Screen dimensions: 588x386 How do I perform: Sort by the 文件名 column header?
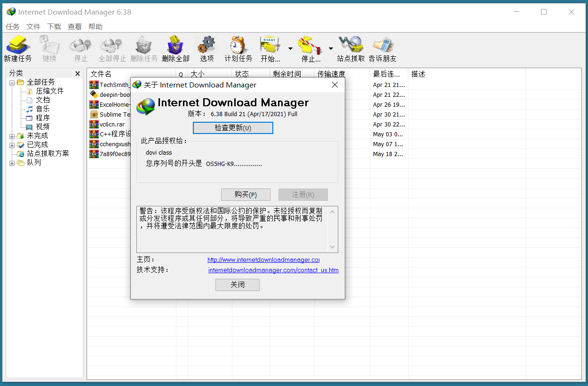[132, 74]
